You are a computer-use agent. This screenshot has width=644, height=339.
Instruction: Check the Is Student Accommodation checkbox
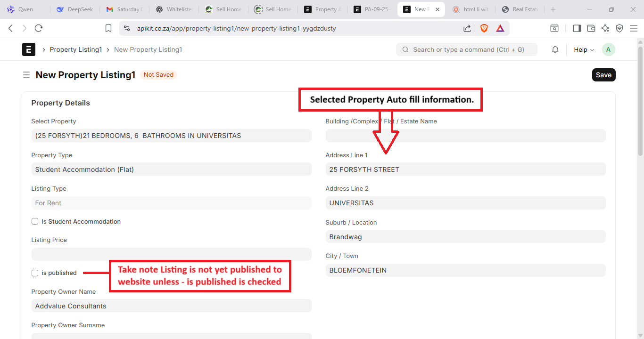point(35,221)
